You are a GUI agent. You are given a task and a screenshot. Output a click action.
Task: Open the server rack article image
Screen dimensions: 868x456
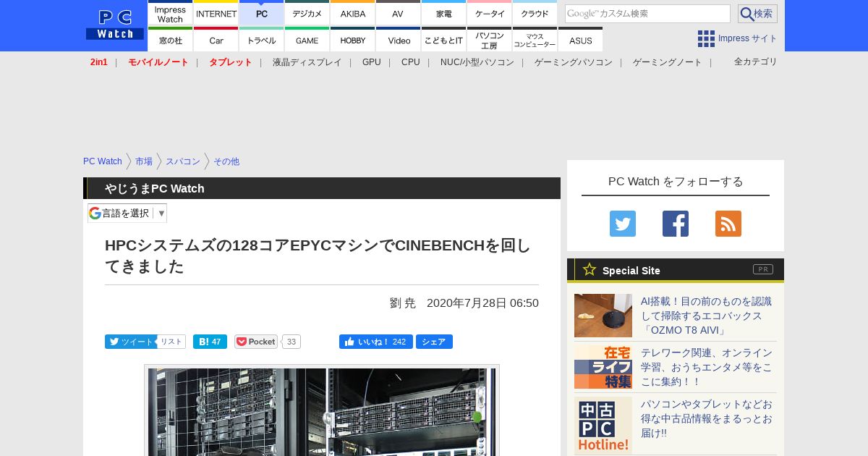(322, 411)
